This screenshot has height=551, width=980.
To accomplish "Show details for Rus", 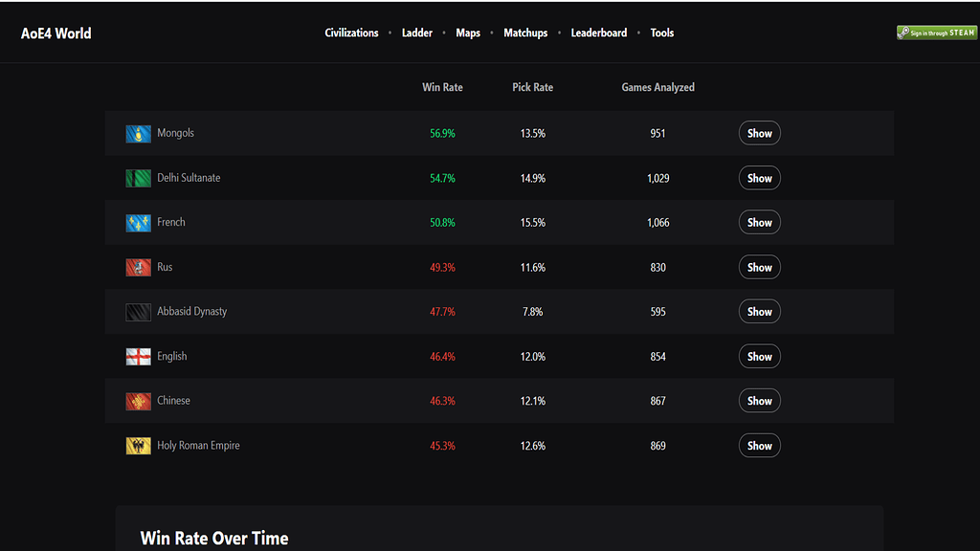I will (x=759, y=268).
